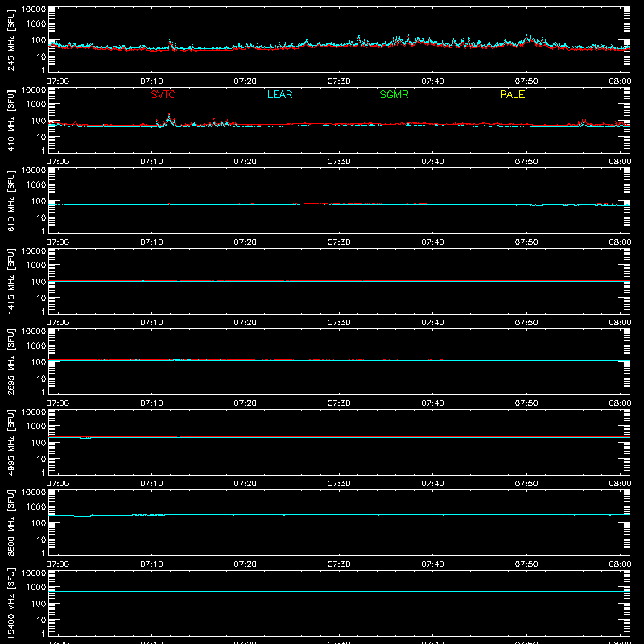
Task: Click the red SVTO station label
Action: pos(163,94)
